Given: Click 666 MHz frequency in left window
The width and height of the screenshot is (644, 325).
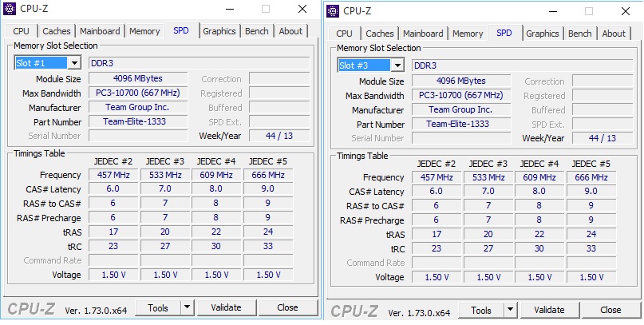Looking at the screenshot, I should pyautogui.click(x=268, y=175).
